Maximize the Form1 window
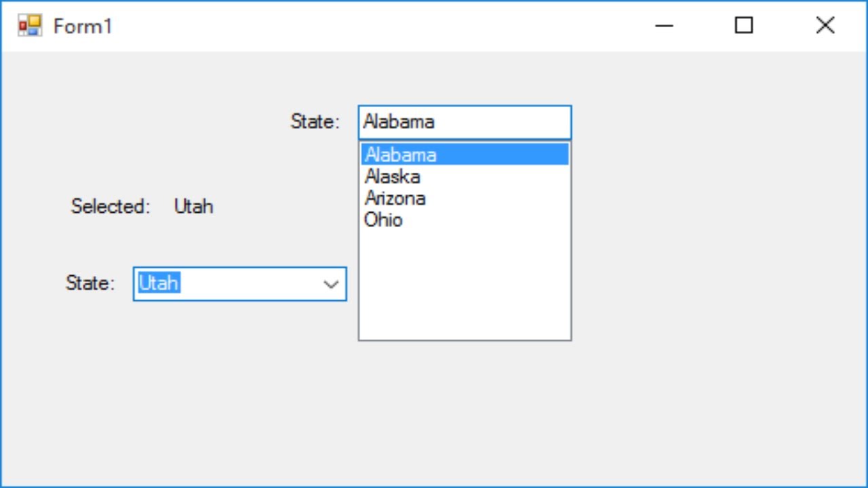The width and height of the screenshot is (868, 488). 744,26
